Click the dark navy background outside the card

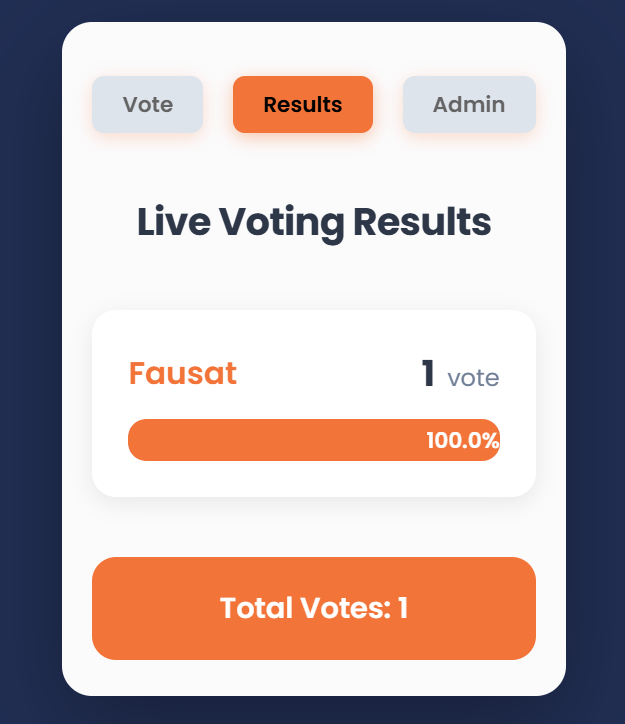point(30,360)
